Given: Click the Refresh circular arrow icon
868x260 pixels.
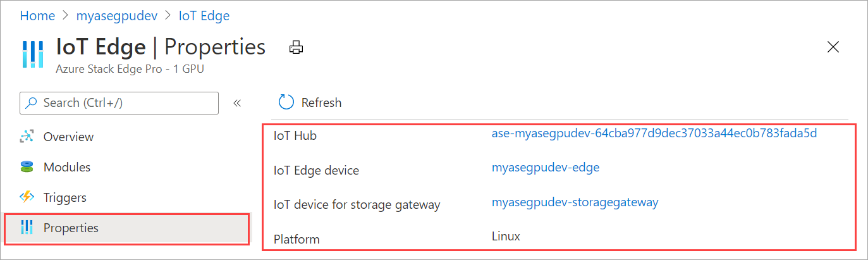Looking at the screenshot, I should pyautogui.click(x=286, y=102).
